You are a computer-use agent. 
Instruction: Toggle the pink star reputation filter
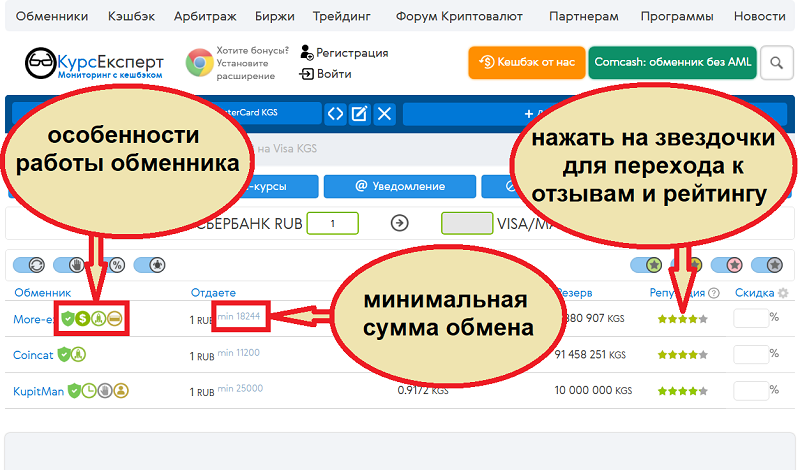click(x=727, y=265)
